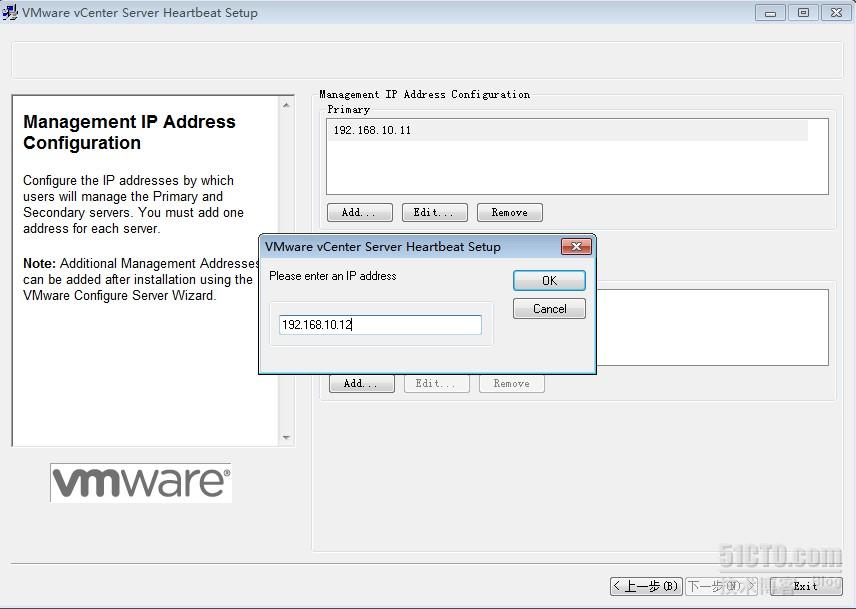Click the 'Please enter an IP address' label

tap(332, 276)
